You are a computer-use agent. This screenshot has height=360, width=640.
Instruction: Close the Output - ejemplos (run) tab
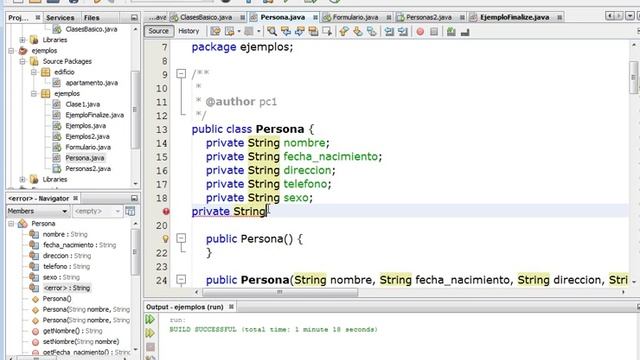(231, 307)
